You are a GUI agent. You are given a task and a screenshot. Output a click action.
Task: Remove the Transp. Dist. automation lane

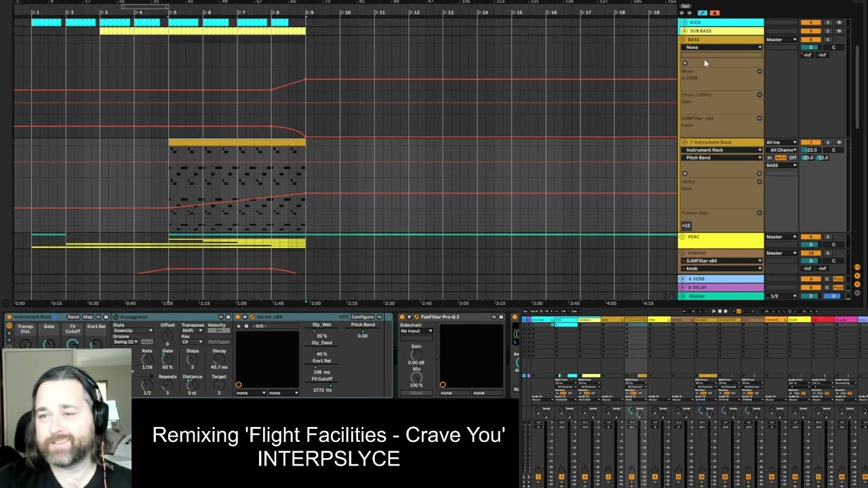(759, 213)
